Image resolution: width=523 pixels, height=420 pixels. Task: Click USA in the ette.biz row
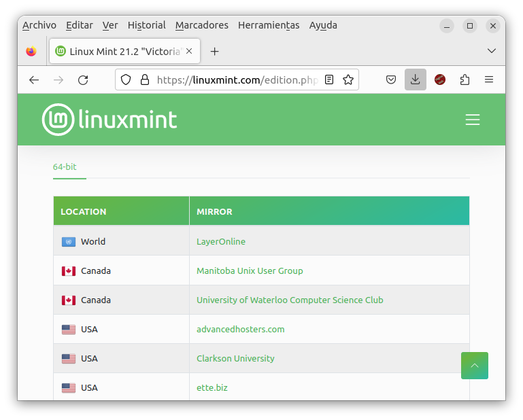[89, 387]
